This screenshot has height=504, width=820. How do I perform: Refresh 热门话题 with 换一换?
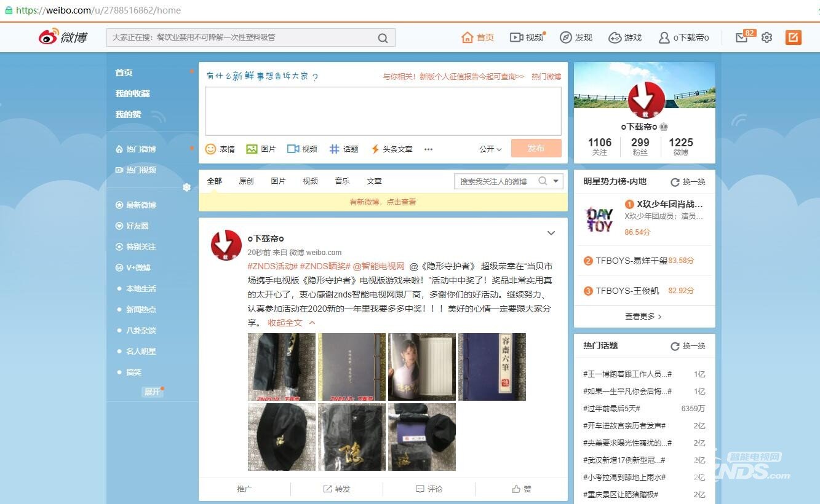click(x=688, y=346)
